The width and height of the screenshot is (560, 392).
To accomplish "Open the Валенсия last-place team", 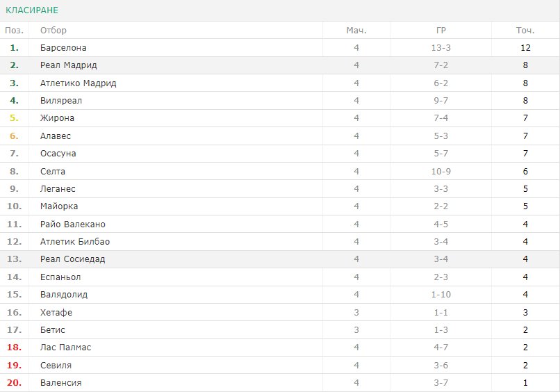I will (60, 383).
